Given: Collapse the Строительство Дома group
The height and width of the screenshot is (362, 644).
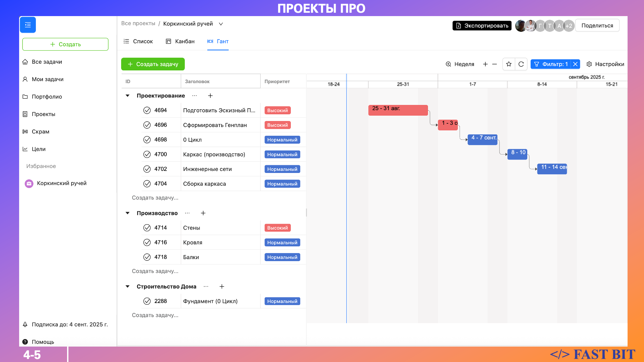Looking at the screenshot, I should [127, 287].
